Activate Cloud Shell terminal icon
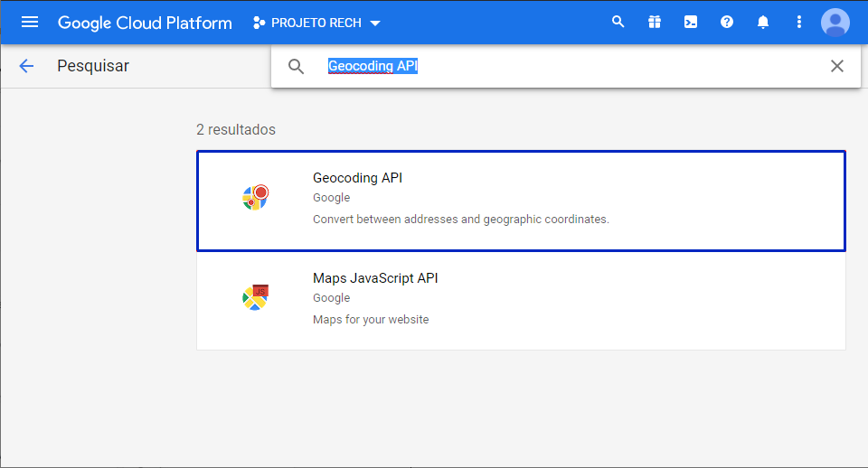Image resolution: width=868 pixels, height=468 pixels. [x=691, y=23]
